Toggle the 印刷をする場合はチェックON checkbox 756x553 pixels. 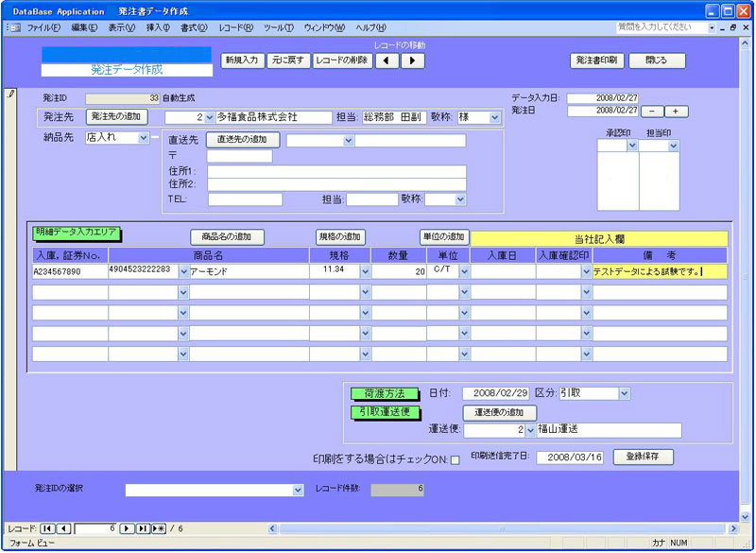[x=455, y=460]
